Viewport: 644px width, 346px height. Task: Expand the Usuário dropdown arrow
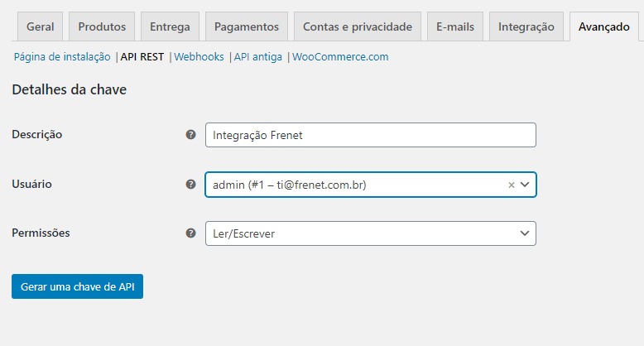pyautogui.click(x=525, y=185)
